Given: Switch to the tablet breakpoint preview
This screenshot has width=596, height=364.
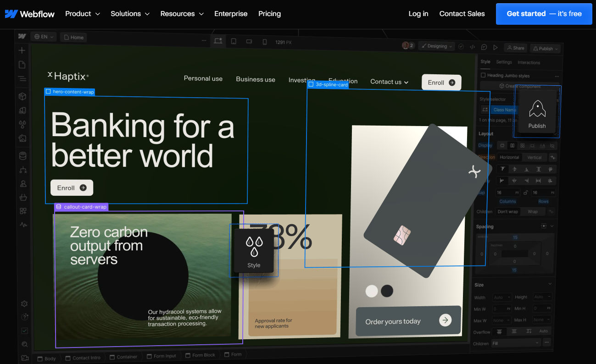Looking at the screenshot, I should [234, 41].
